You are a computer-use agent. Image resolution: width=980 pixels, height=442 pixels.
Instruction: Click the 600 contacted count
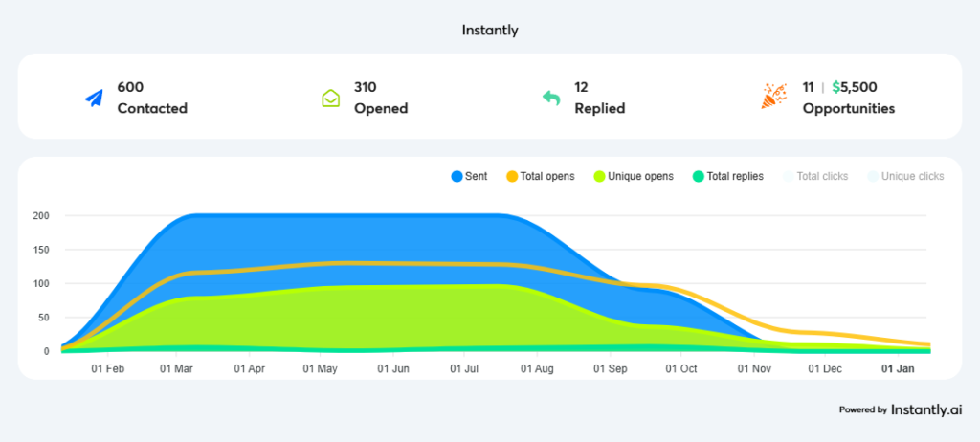[x=130, y=87]
